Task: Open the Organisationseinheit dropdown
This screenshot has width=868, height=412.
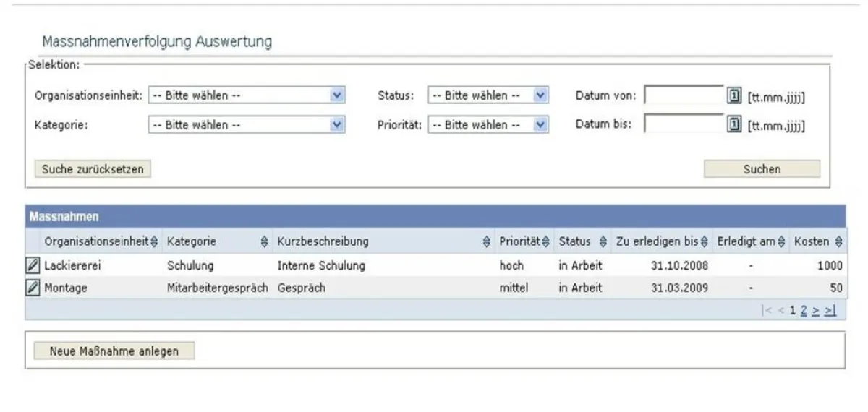Action: pyautogui.click(x=247, y=95)
